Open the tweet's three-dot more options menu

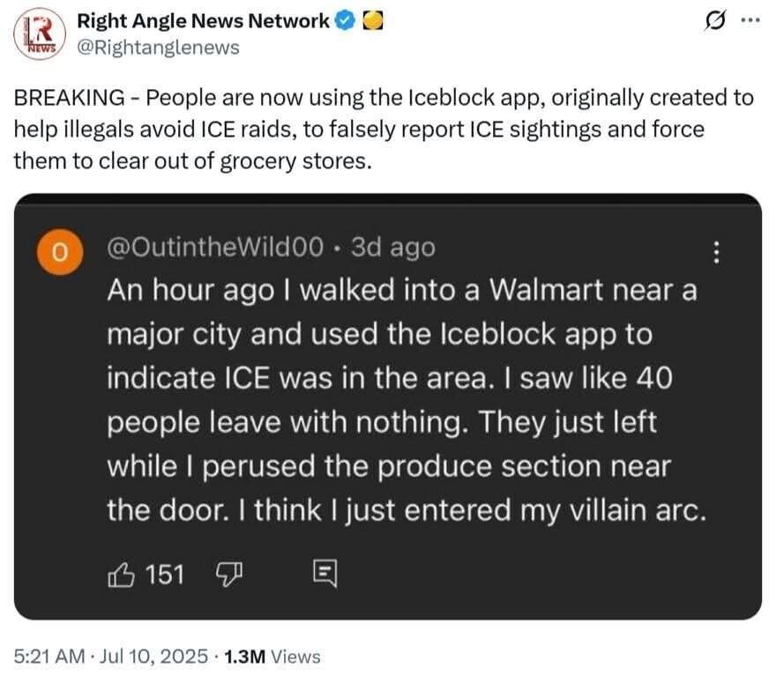point(749,21)
